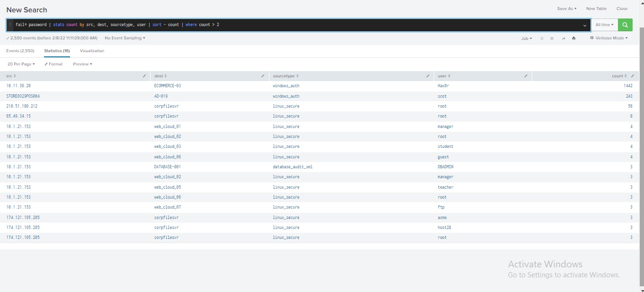Edit the dest column with the pencil icon
644x292 pixels.
[263, 76]
